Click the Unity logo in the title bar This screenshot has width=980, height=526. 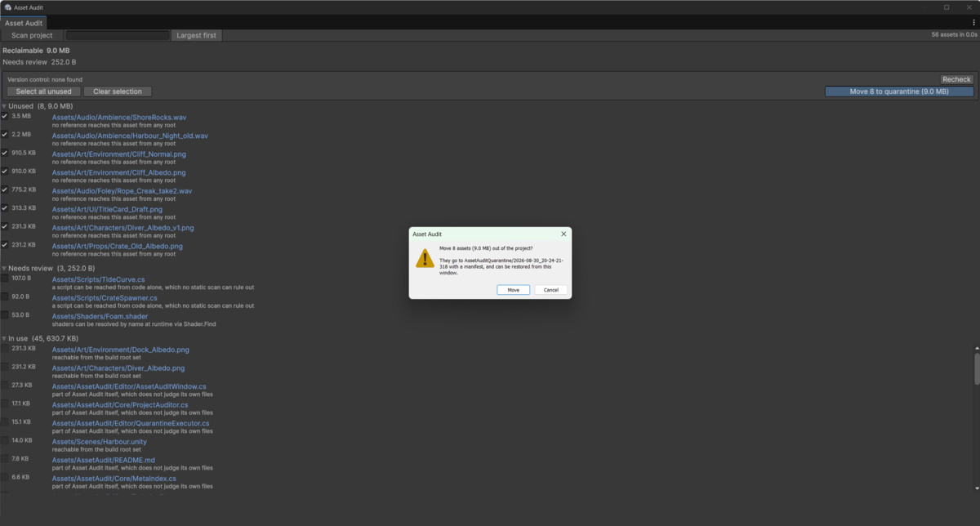7,7
